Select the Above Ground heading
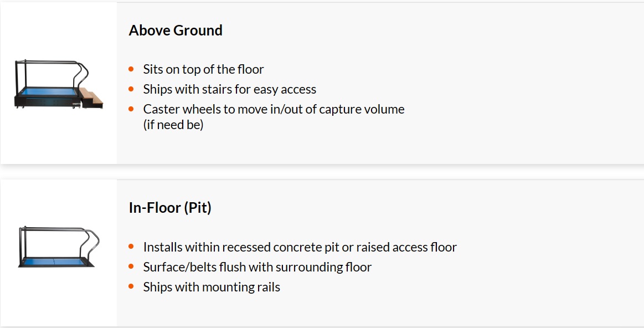This screenshot has height=328, width=644. point(176,30)
